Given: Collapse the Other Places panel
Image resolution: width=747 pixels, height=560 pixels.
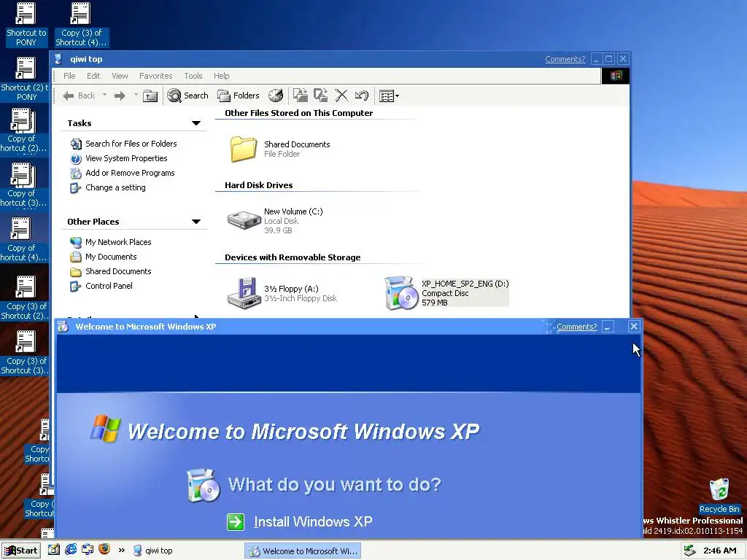Looking at the screenshot, I should [196, 222].
